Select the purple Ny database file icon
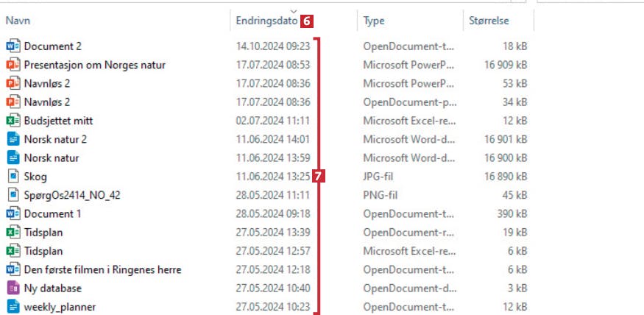Image resolution: width=644 pixels, height=315 pixels. 13,289
